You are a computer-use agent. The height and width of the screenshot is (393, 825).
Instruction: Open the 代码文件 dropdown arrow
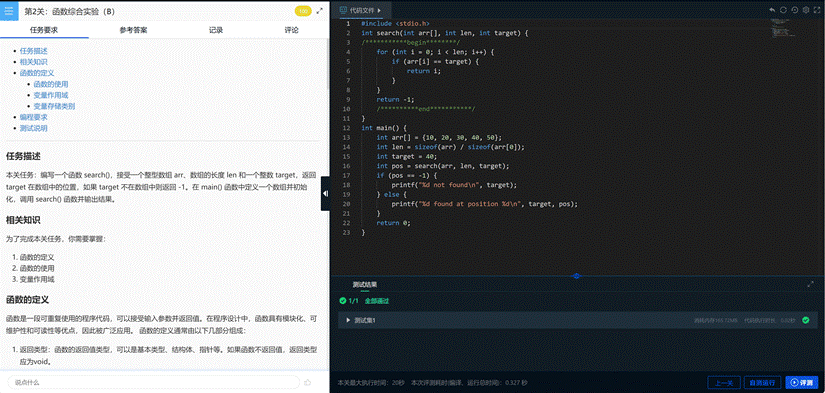click(379, 11)
